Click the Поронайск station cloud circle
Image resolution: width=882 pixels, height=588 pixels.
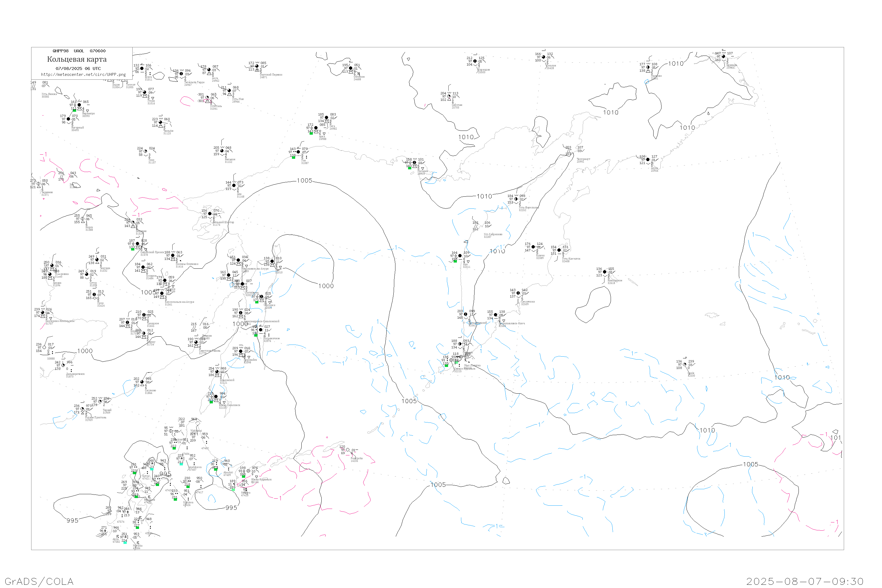[x=241, y=351]
